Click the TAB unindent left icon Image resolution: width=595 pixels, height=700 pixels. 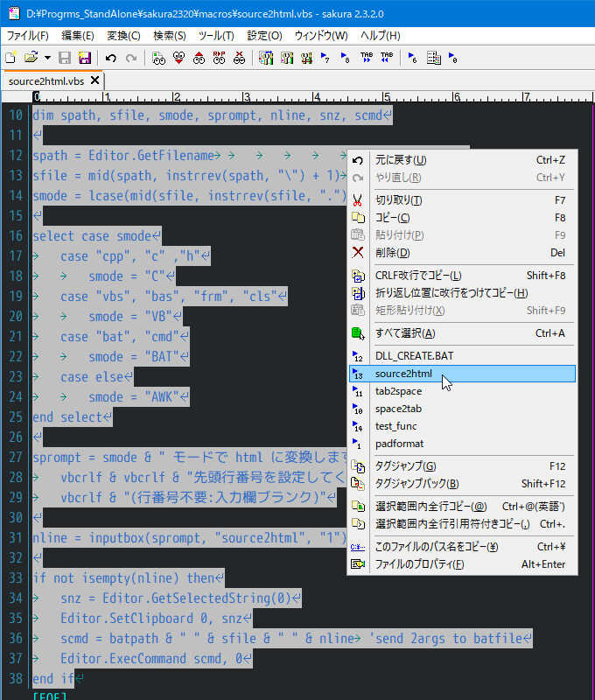387,58
